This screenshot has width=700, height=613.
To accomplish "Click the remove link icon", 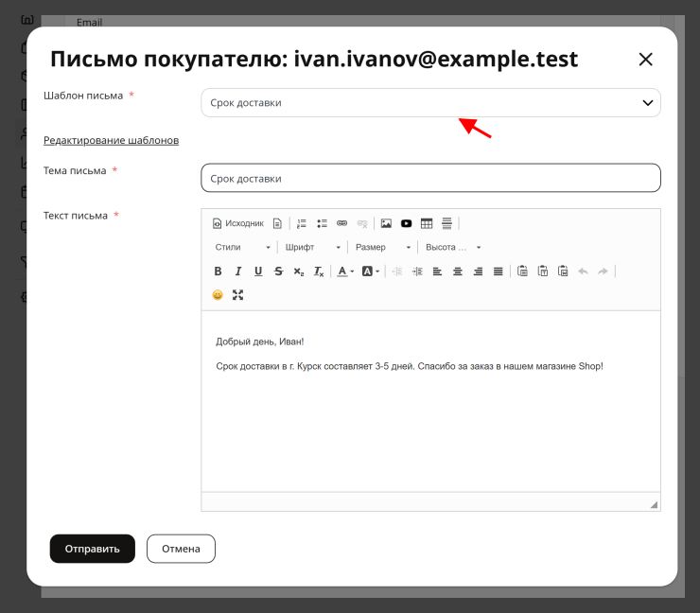I will [x=362, y=223].
